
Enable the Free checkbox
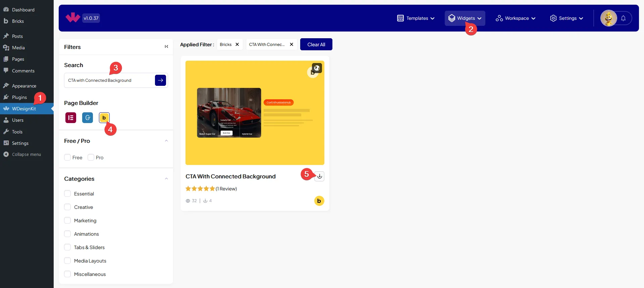pyautogui.click(x=67, y=158)
